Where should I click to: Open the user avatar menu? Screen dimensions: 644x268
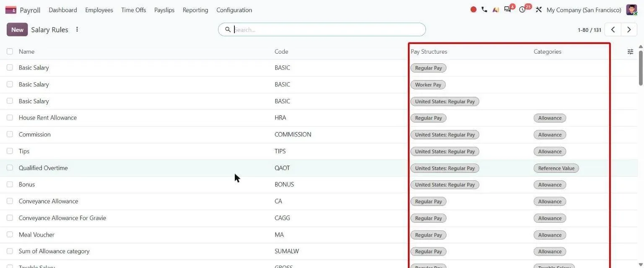tap(631, 10)
